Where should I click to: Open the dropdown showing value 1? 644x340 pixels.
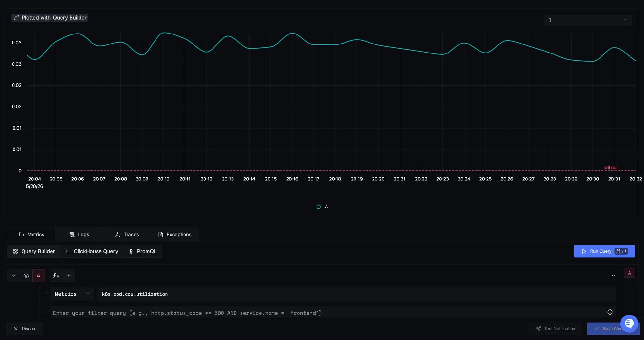[588, 20]
